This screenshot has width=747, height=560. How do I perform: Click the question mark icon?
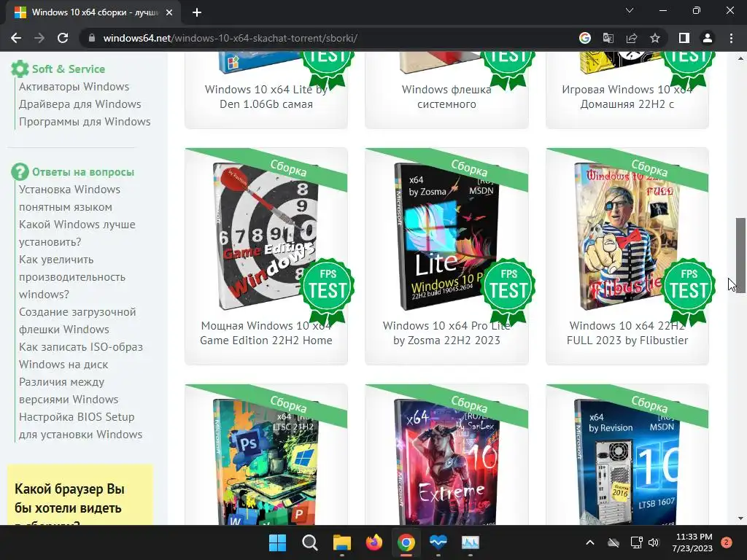(x=20, y=171)
